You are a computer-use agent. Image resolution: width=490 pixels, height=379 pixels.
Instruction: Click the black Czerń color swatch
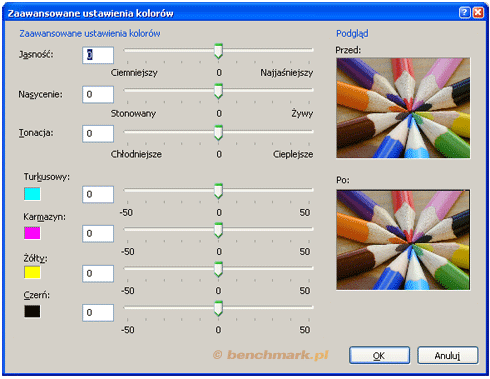tap(32, 311)
